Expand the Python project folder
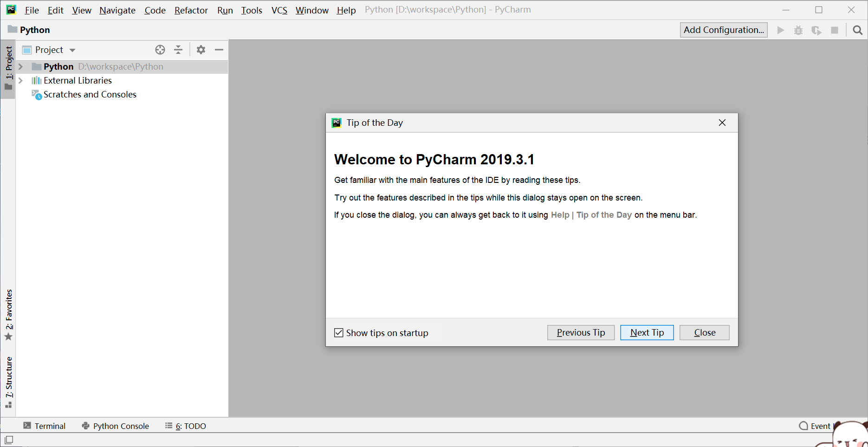 [x=20, y=66]
